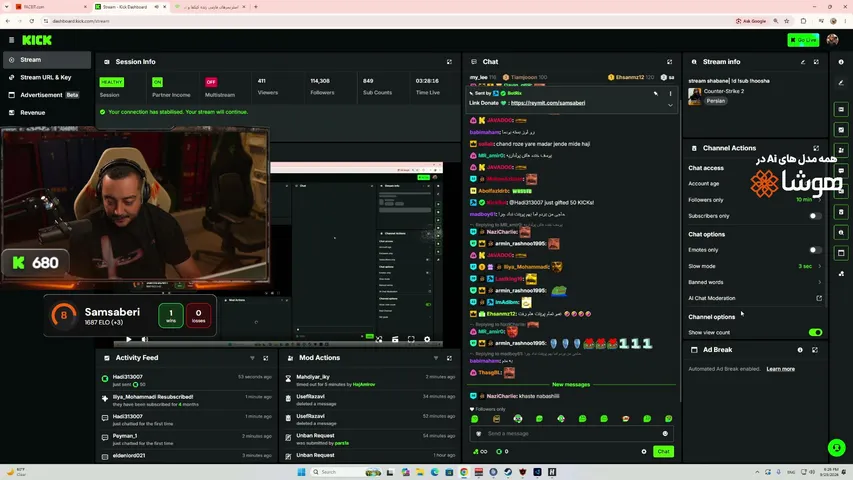The height and width of the screenshot is (480, 853).
Task: Open Mahdiyar_iky timed out mod action
Action: point(370,380)
